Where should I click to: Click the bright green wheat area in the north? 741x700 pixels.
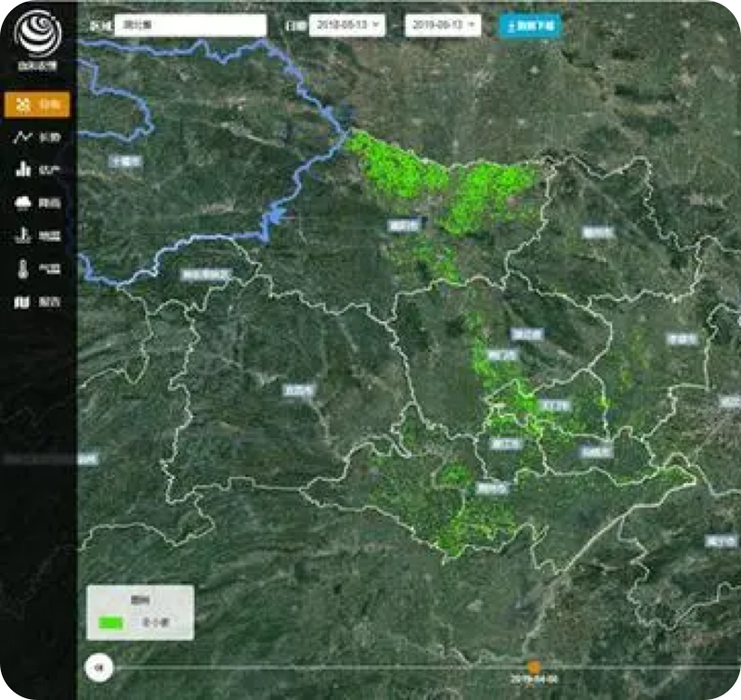tap(398, 167)
